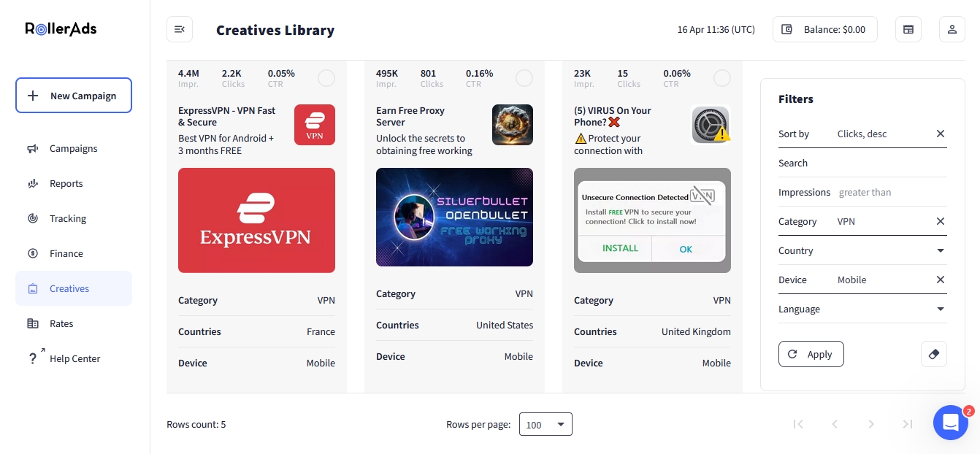This screenshot has height=454, width=980.
Task: Go to last page arrow
Action: [x=907, y=424]
